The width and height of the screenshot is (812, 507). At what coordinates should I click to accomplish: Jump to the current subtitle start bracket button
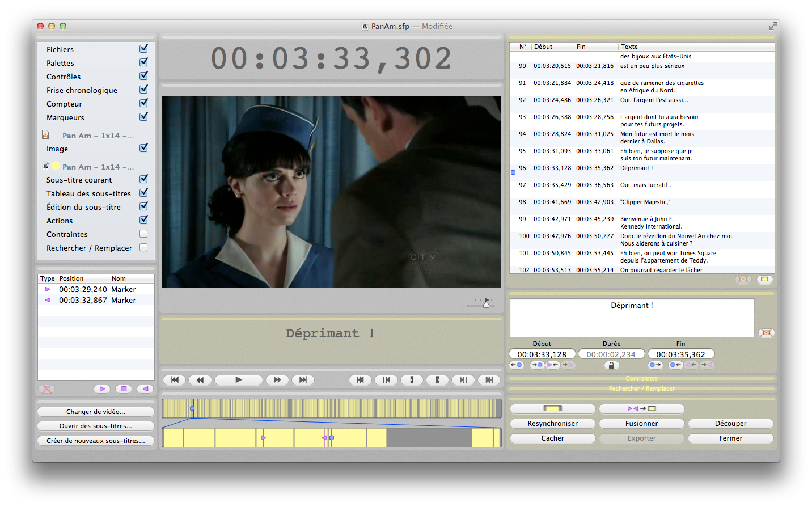tap(412, 380)
